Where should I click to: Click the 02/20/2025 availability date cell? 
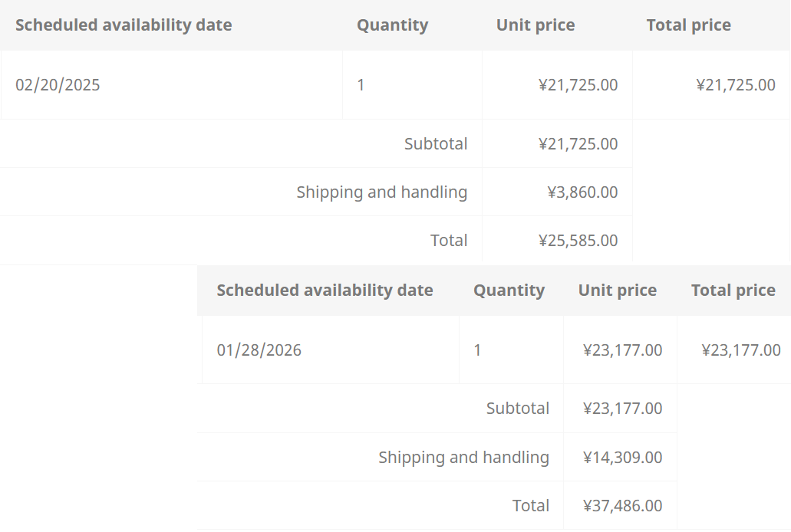(58, 85)
